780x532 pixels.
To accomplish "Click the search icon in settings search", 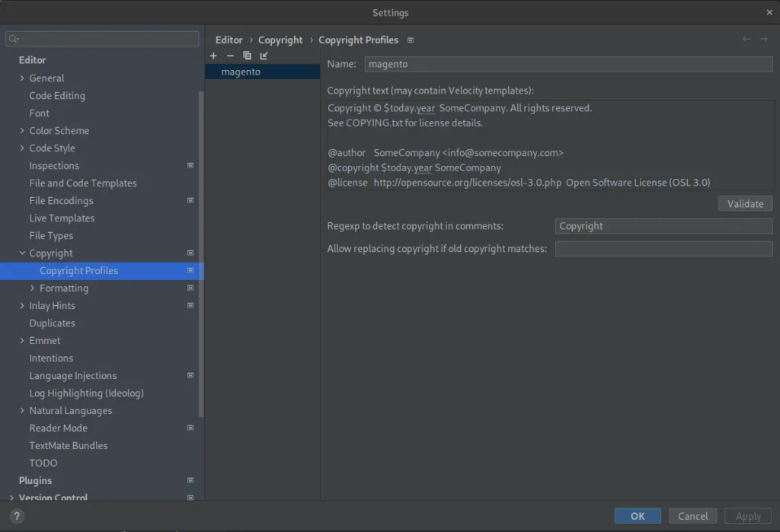I will coord(14,39).
